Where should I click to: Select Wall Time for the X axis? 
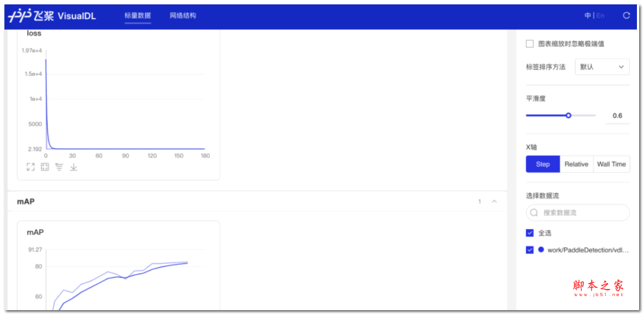click(x=611, y=164)
